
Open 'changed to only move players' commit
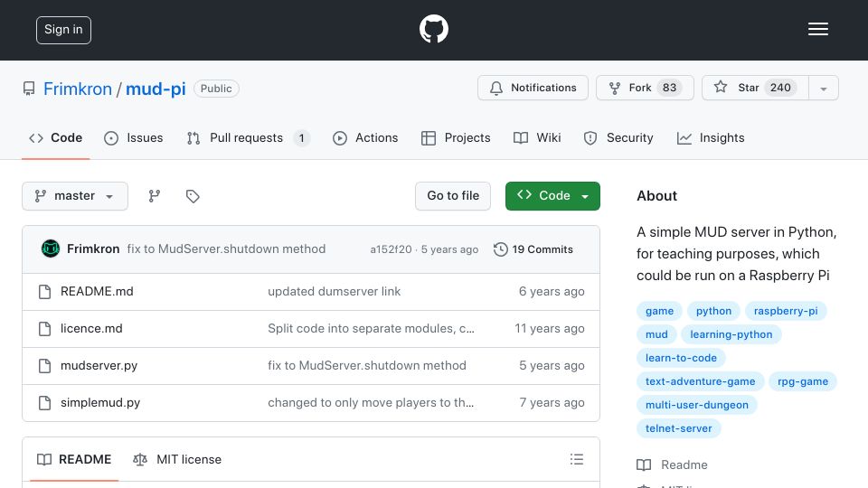[x=371, y=403]
